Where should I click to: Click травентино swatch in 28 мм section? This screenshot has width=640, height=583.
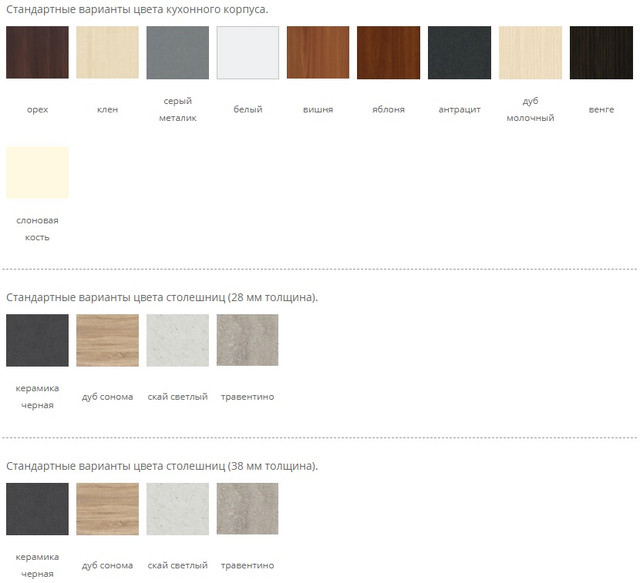(247, 340)
